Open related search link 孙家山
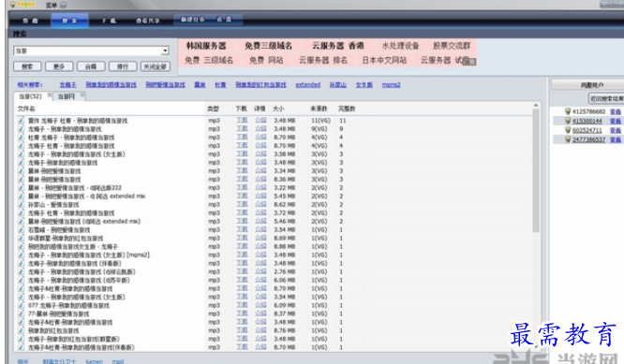Image resolution: width=624 pixels, height=364 pixels. 338,84
